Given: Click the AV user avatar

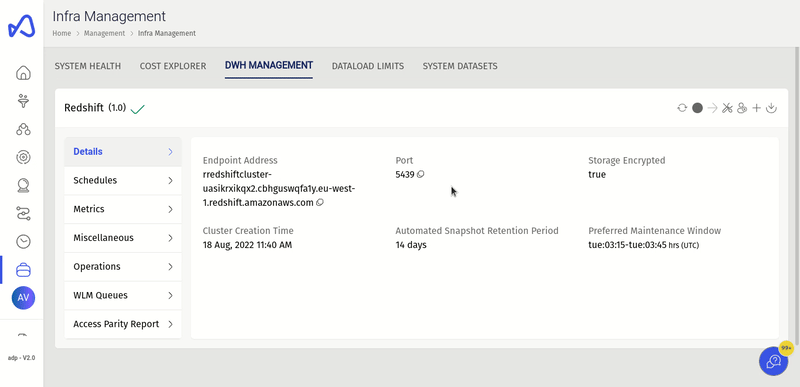Looking at the screenshot, I should click(23, 298).
